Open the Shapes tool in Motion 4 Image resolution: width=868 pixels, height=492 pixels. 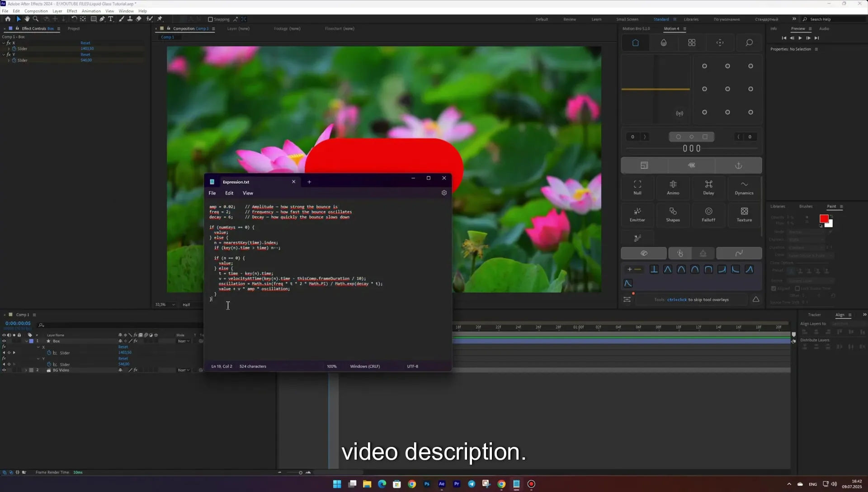673,214
